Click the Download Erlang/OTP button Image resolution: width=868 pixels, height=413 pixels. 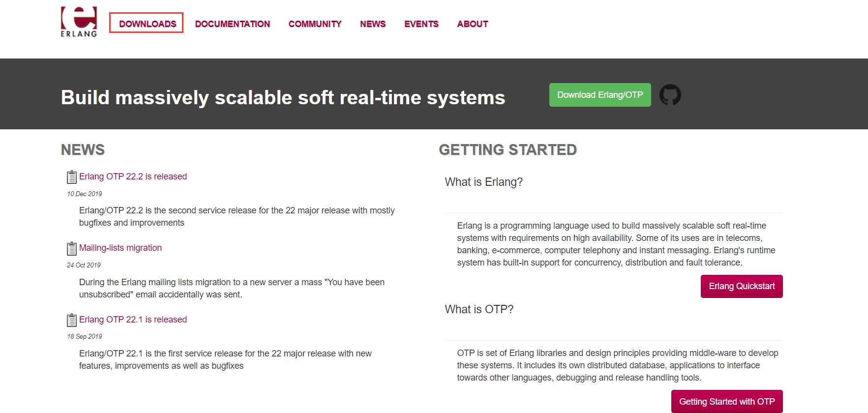pos(600,95)
